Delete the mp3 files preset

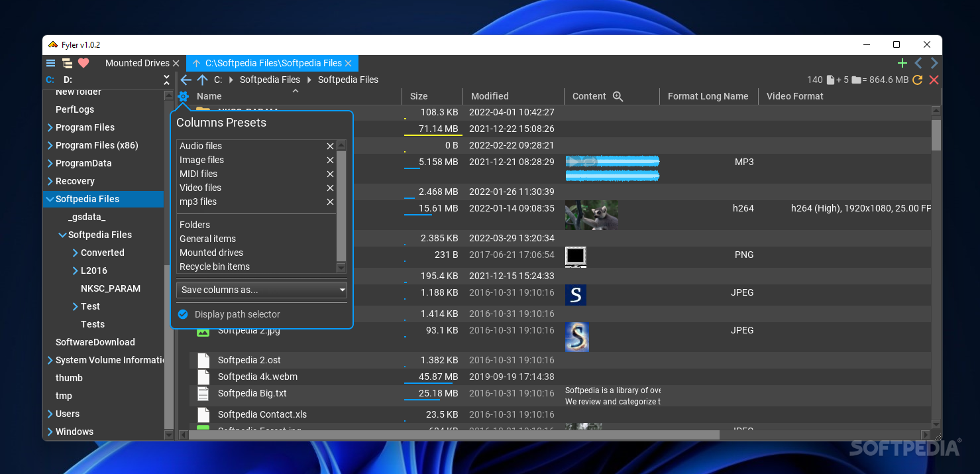click(x=330, y=202)
